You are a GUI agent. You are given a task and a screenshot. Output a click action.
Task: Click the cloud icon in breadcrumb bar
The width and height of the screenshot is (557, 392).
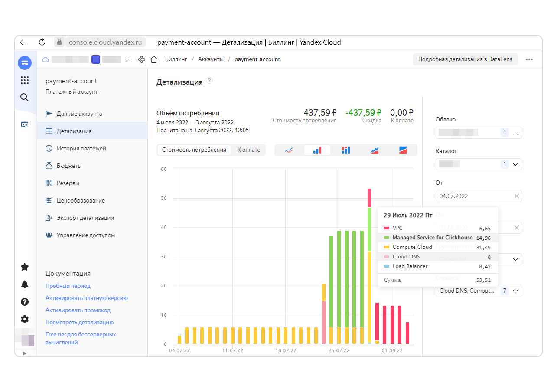click(46, 59)
